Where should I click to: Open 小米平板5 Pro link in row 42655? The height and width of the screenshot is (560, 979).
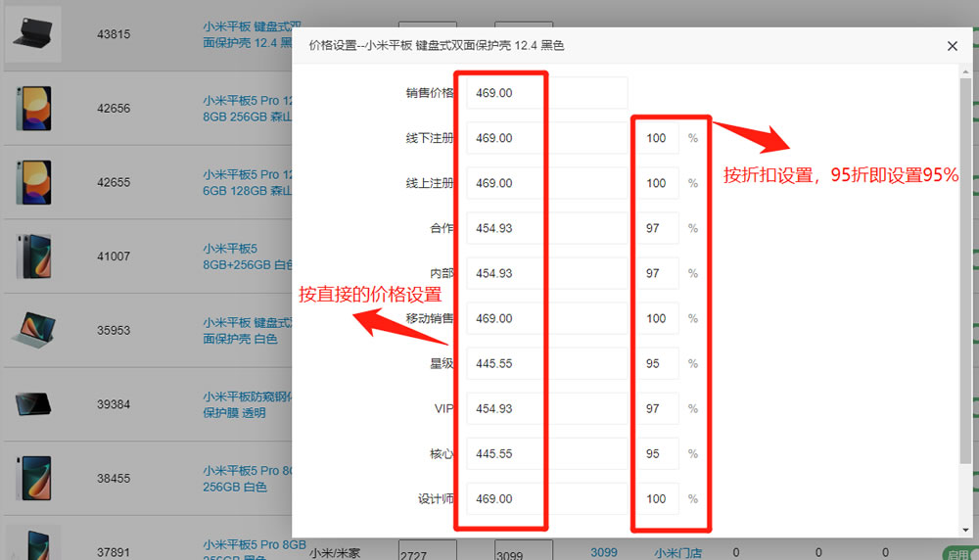coord(248,182)
